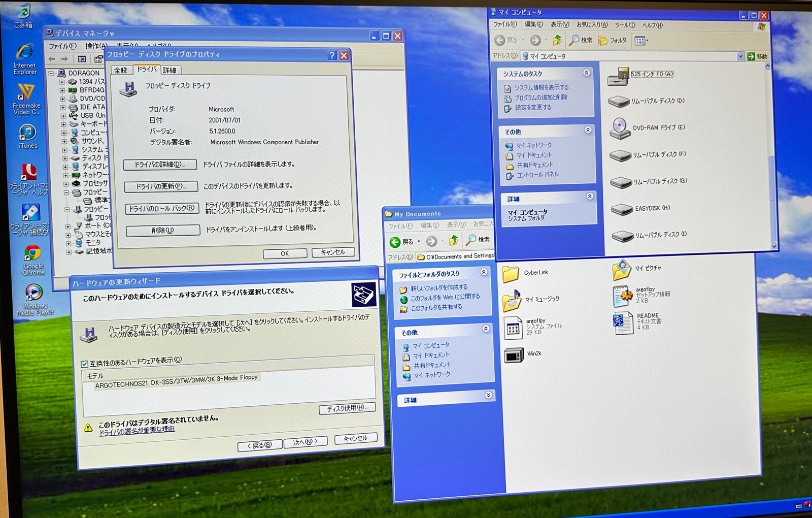812x518 pixels.
Task: Switch to the Details tab in floppy properties
Action: pos(170,70)
